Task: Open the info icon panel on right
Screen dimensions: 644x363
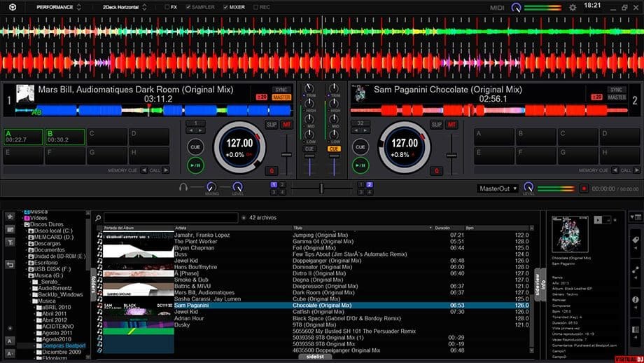Action: (636, 300)
